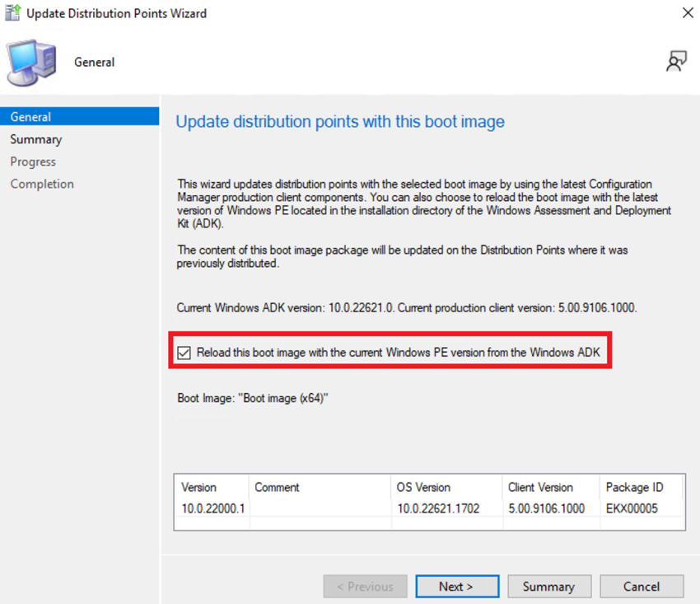Screen dimensions: 700x604
Task: Select the Progress step in the sidebar
Action: click(32, 162)
